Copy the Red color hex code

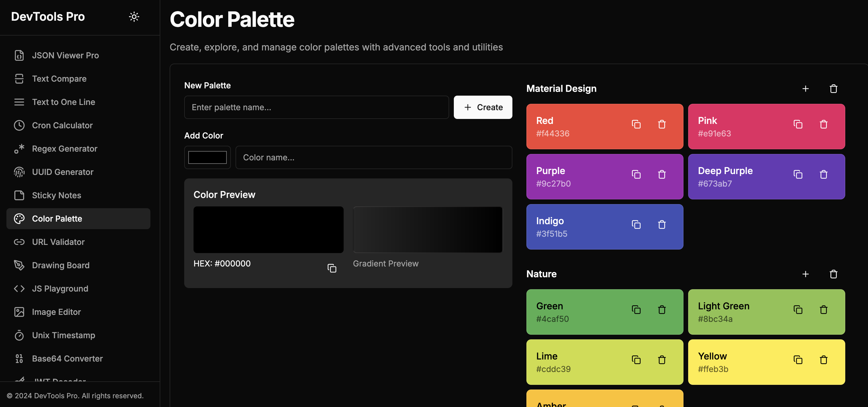[x=636, y=124]
